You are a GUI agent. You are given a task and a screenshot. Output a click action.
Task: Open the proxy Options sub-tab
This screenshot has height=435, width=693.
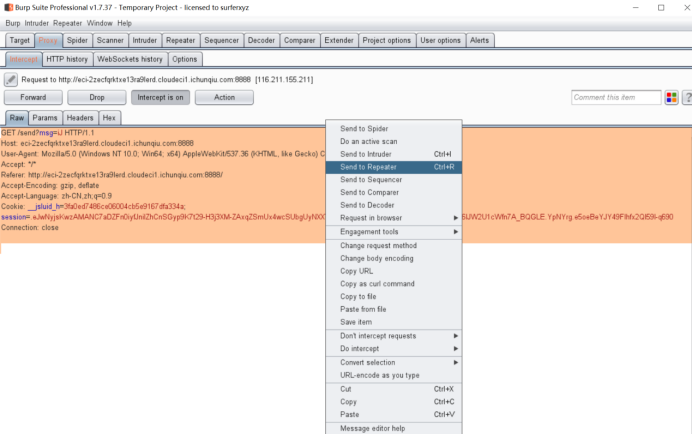pyautogui.click(x=185, y=59)
